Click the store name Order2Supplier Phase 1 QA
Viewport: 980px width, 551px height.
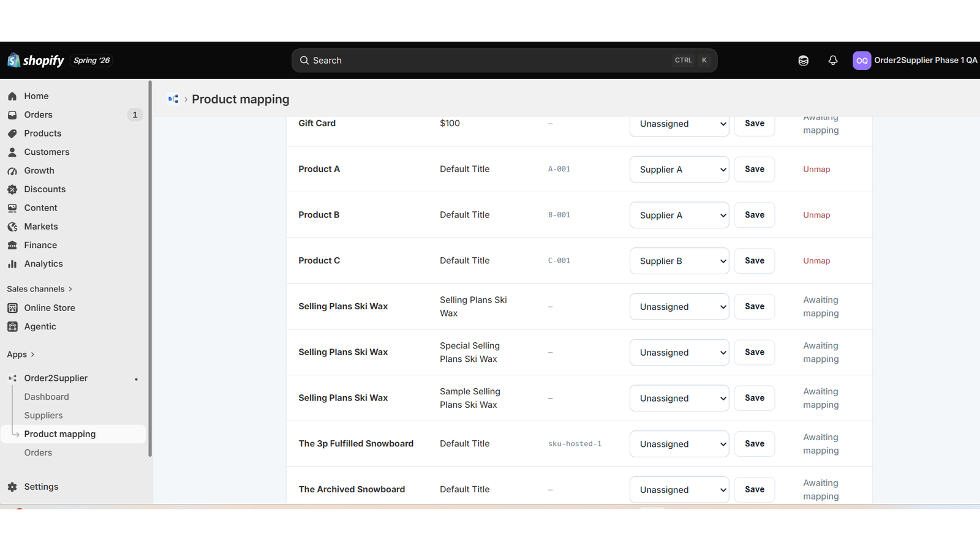click(925, 60)
